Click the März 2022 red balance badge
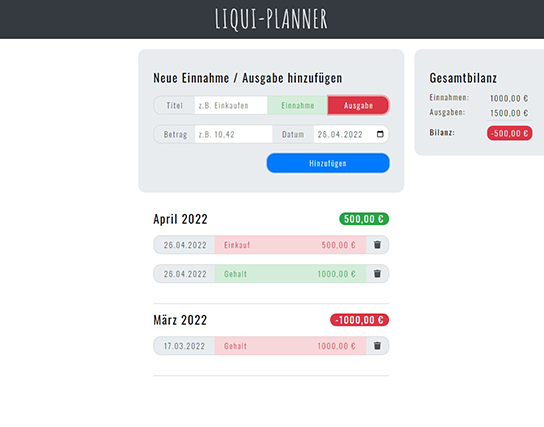The image size is (544, 427). [359, 320]
